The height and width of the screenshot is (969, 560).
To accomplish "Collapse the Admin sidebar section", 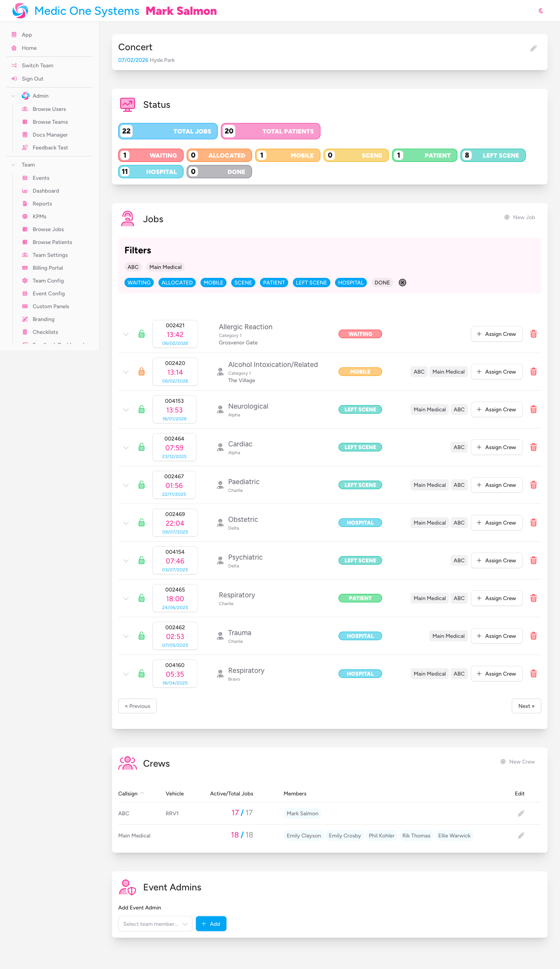I will click(x=13, y=96).
